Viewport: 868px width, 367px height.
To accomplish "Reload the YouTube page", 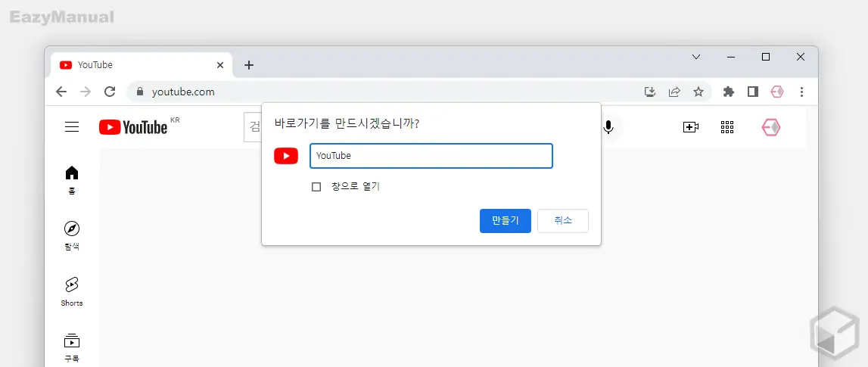I will 110,92.
